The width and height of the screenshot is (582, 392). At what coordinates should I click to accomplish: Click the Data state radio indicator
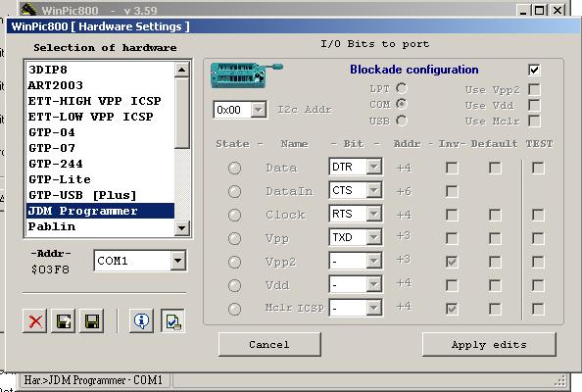[x=234, y=168]
